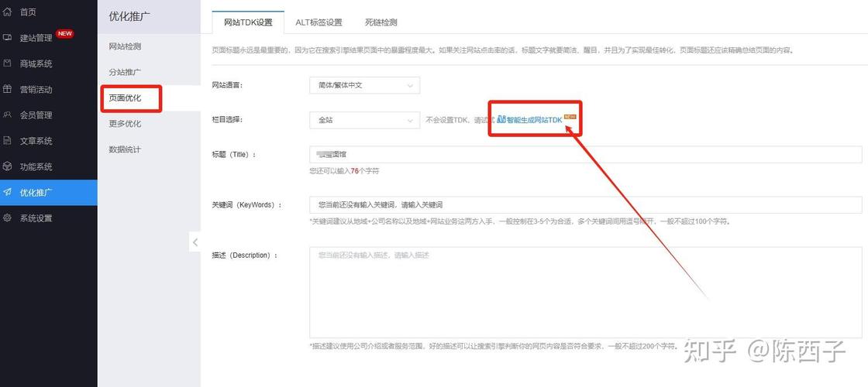The height and width of the screenshot is (387, 868).
Task: Switch to the ALT标签设置 tab
Action: 319,22
